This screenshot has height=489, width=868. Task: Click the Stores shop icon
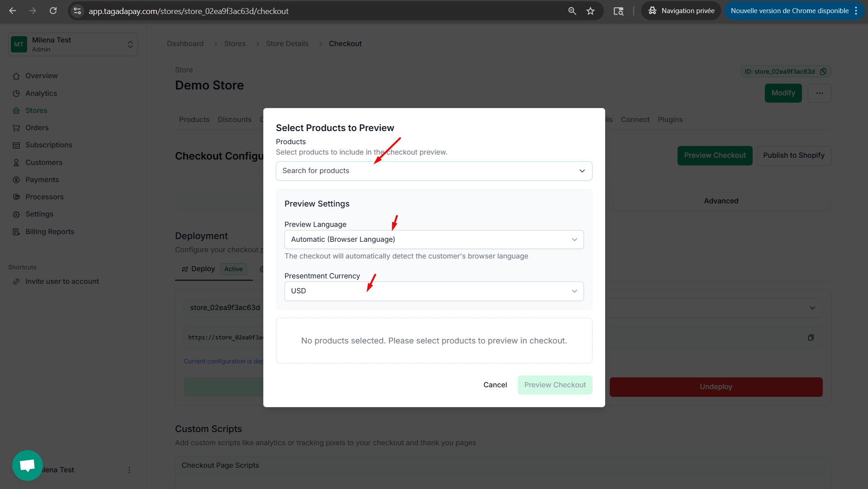pos(16,111)
